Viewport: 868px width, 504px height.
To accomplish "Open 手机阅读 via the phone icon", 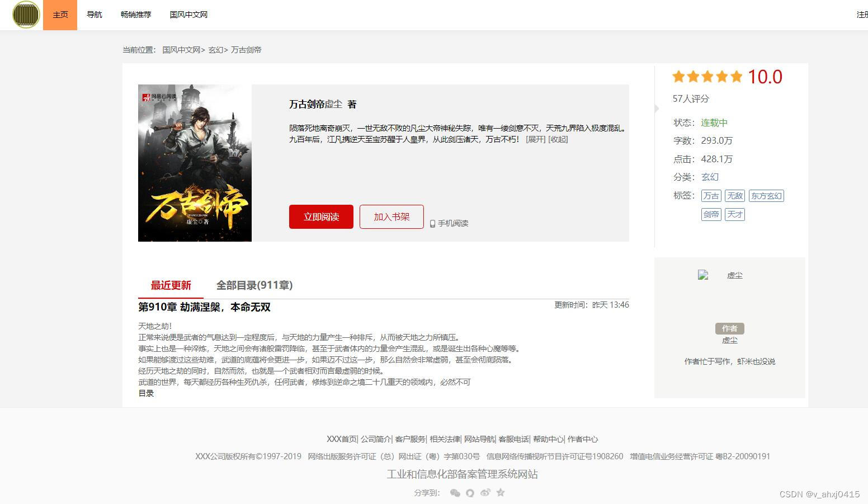I will (432, 223).
